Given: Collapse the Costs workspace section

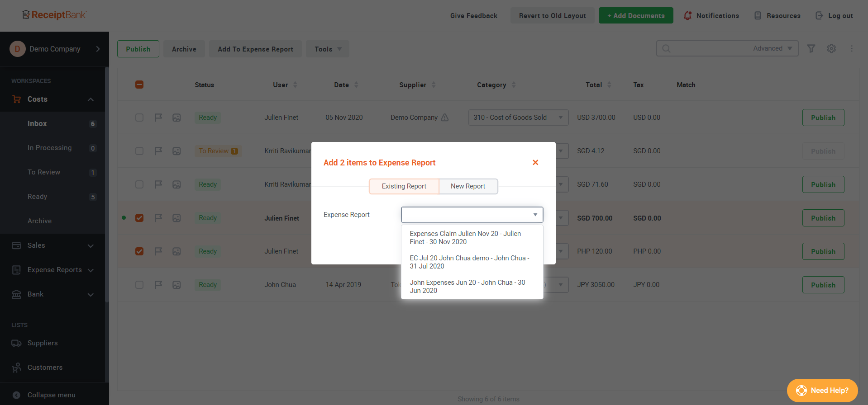Looking at the screenshot, I should [x=91, y=99].
